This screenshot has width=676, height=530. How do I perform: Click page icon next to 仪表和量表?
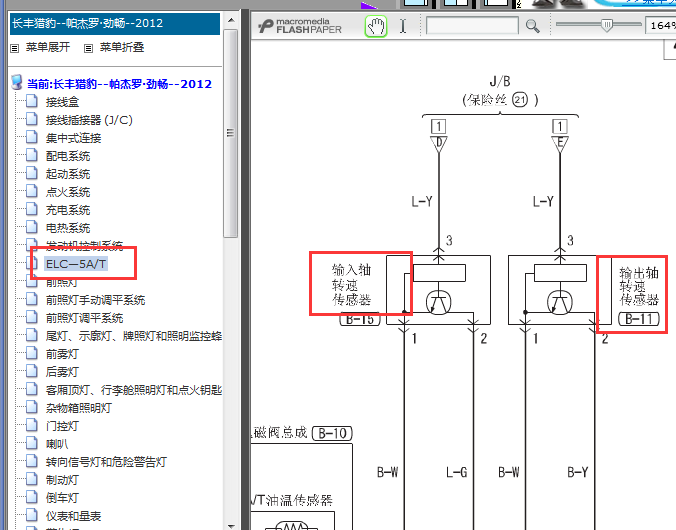pos(31,515)
